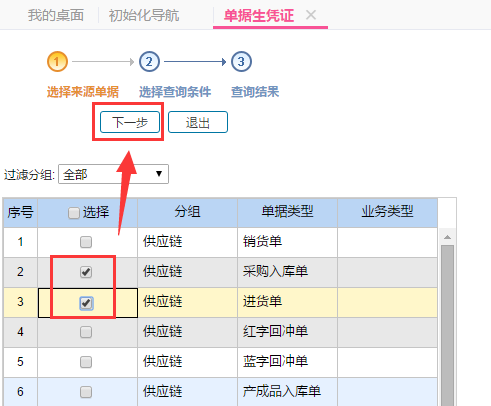The height and width of the screenshot is (406, 491).
Task: Click the 分组 column header
Action: pyautogui.click(x=187, y=213)
